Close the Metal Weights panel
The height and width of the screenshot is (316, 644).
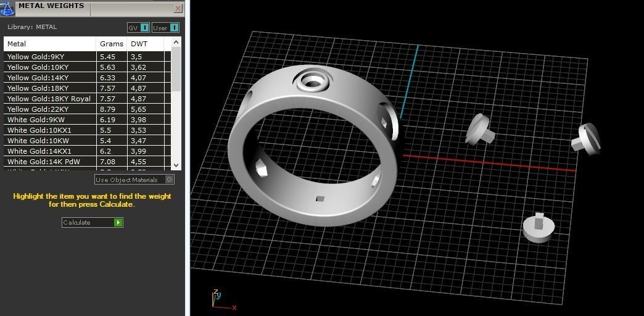pos(178,8)
